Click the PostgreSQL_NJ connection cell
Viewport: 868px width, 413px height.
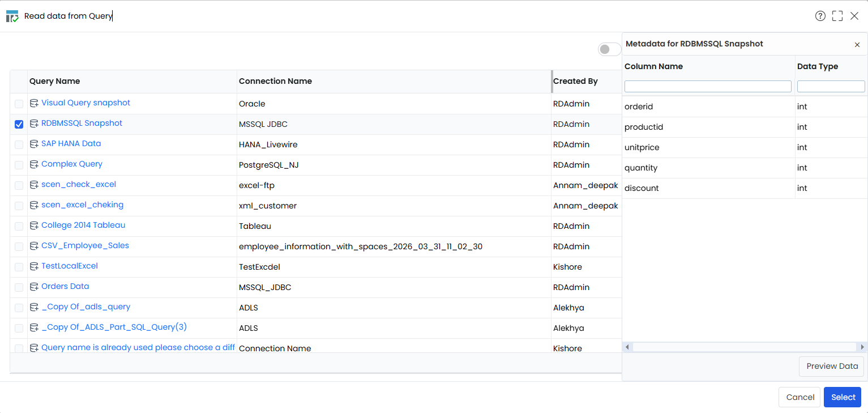[x=394, y=165]
